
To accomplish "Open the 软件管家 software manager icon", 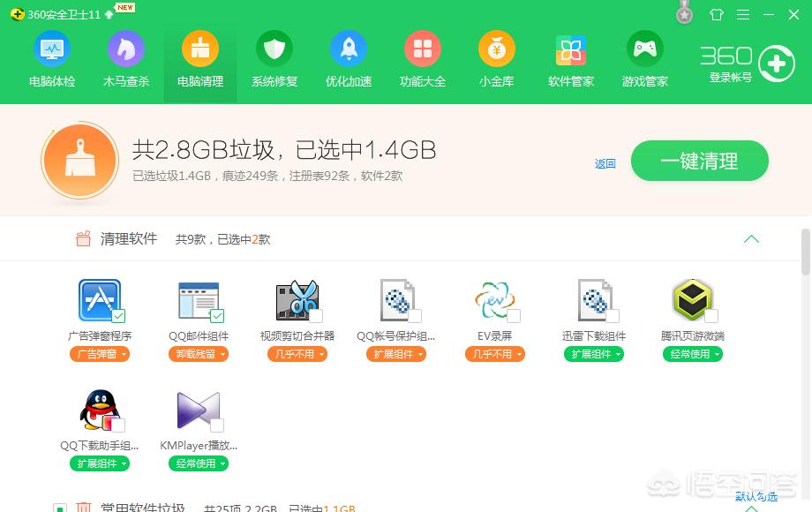I will coord(571,50).
